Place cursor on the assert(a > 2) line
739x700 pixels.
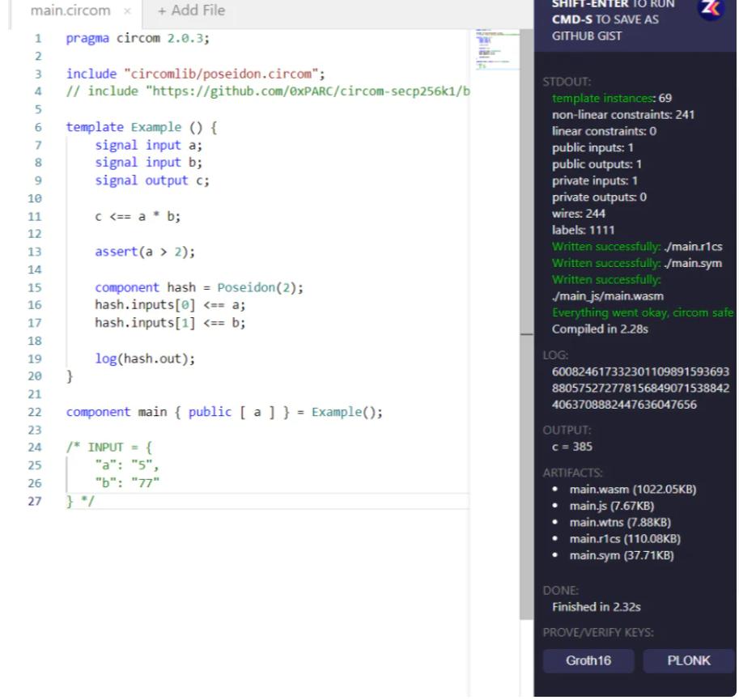point(145,252)
